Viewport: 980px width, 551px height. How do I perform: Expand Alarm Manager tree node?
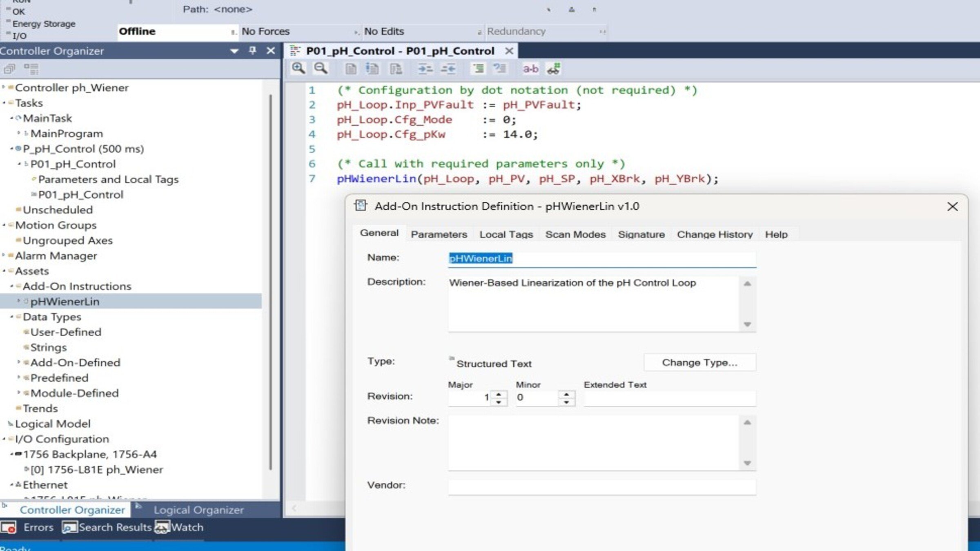[x=4, y=255]
